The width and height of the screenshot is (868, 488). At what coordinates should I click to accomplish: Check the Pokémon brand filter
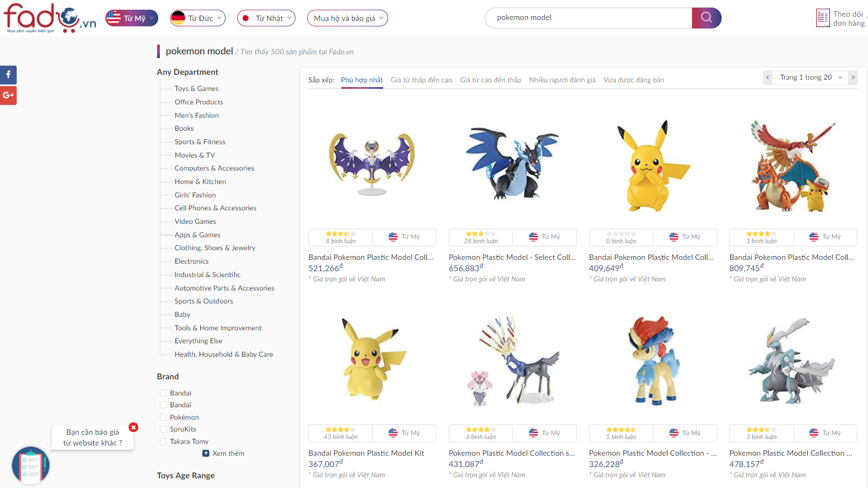coord(163,417)
